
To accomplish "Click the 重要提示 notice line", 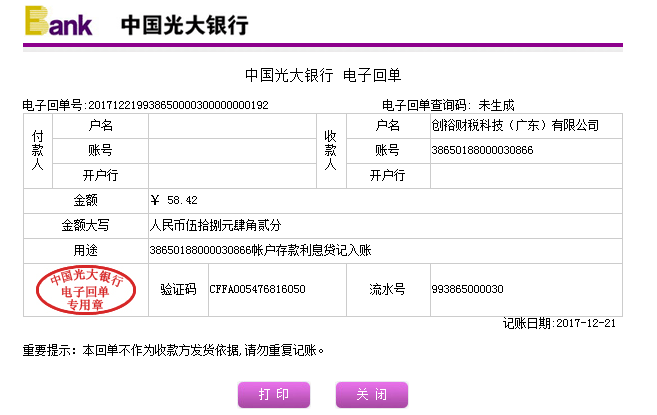I will tap(173, 350).
